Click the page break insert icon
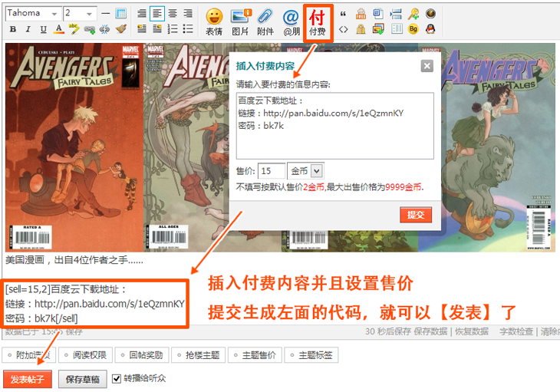The width and height of the screenshot is (560, 392). point(396,14)
